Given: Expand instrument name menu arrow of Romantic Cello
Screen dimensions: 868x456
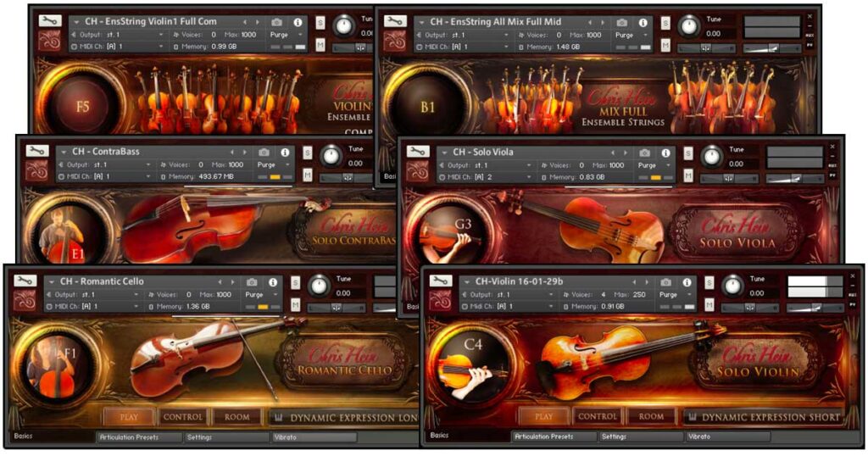Looking at the screenshot, I should click(52, 281).
